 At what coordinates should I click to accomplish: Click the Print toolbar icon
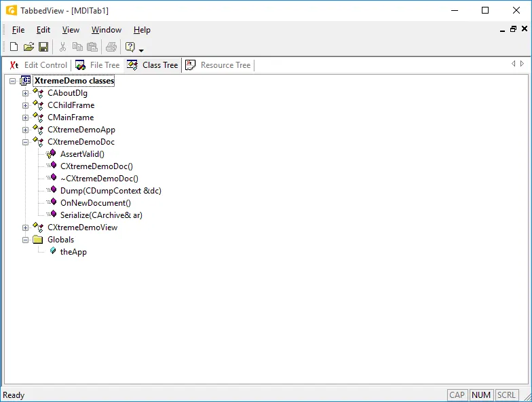111,46
